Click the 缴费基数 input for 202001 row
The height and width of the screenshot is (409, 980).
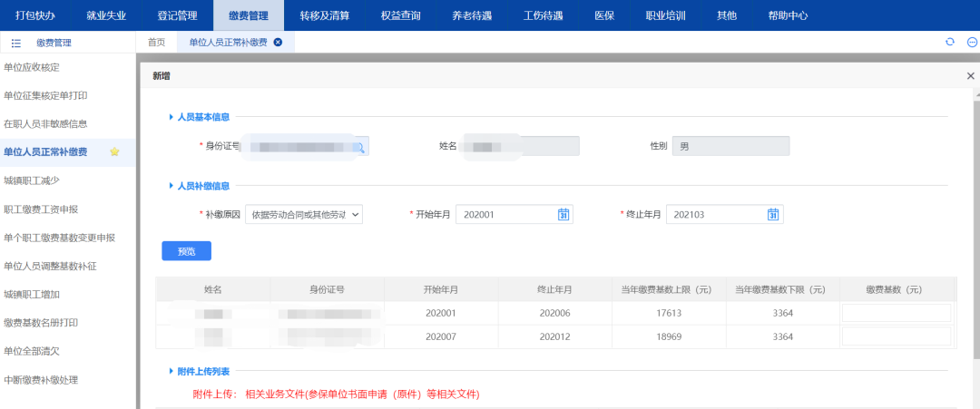(896, 313)
